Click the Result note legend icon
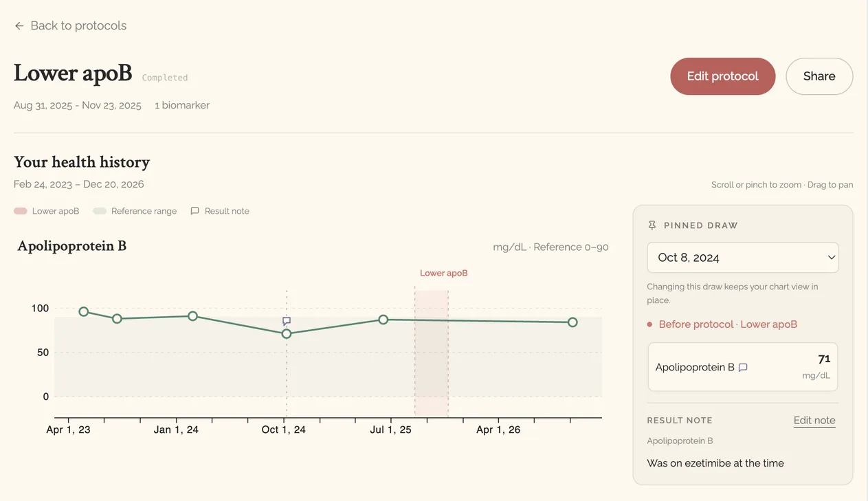Viewport: 868px width, 501px height. pyautogui.click(x=195, y=211)
